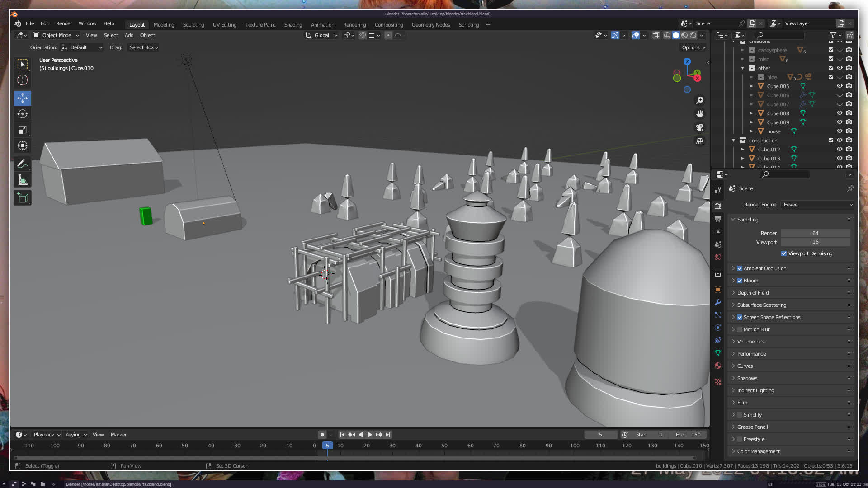
Task: Select the 3D Cursor tool
Action: (x=23, y=80)
